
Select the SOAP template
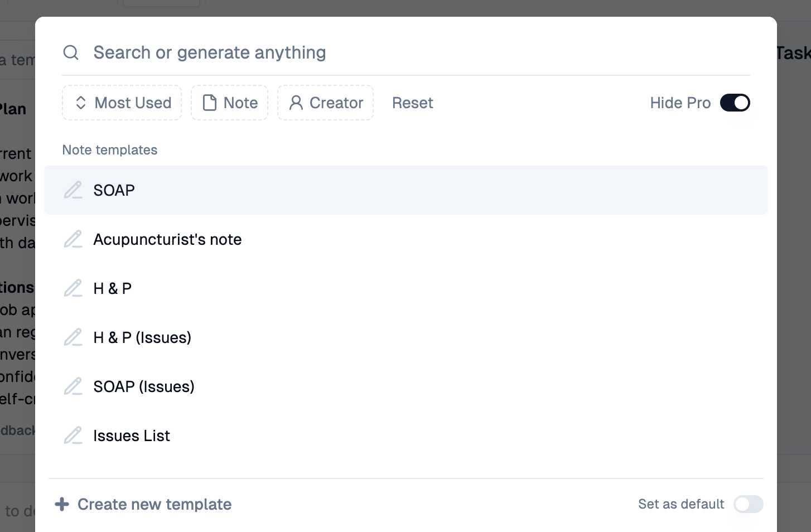[x=114, y=190]
